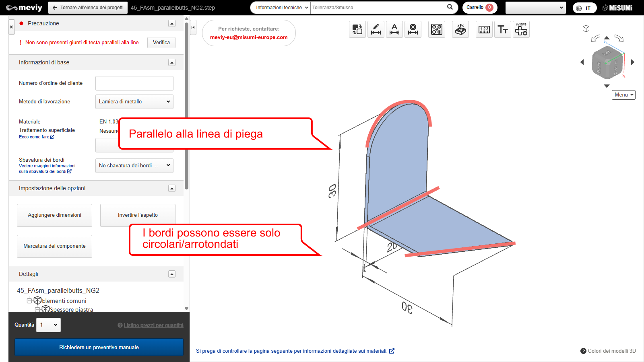Select the hole pattern conversion icon
The width and height of the screenshot is (644, 362).
(x=436, y=29)
